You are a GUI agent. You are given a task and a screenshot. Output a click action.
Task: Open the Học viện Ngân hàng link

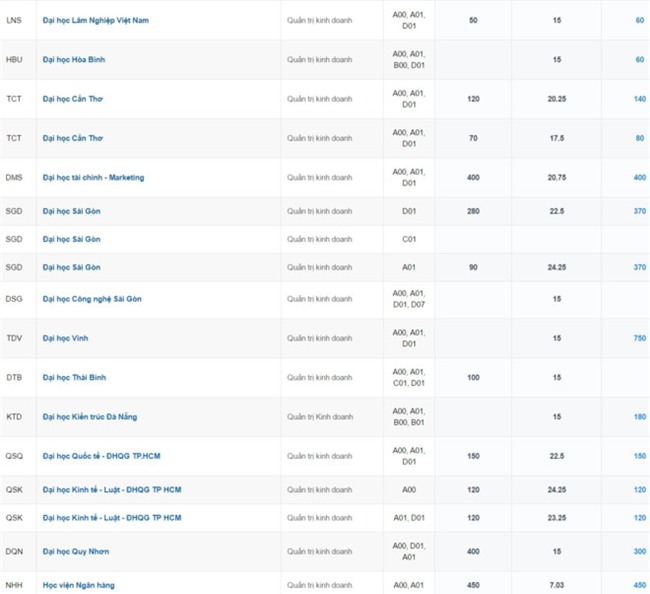coord(78,585)
